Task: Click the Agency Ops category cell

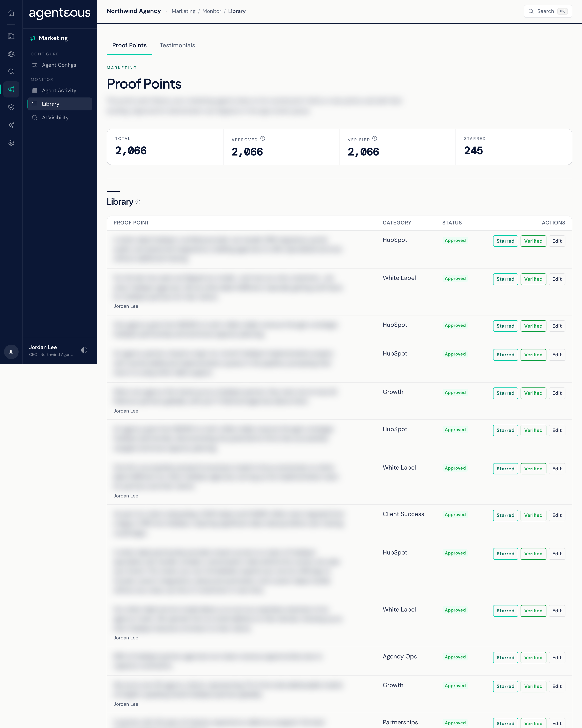Action: (400, 656)
